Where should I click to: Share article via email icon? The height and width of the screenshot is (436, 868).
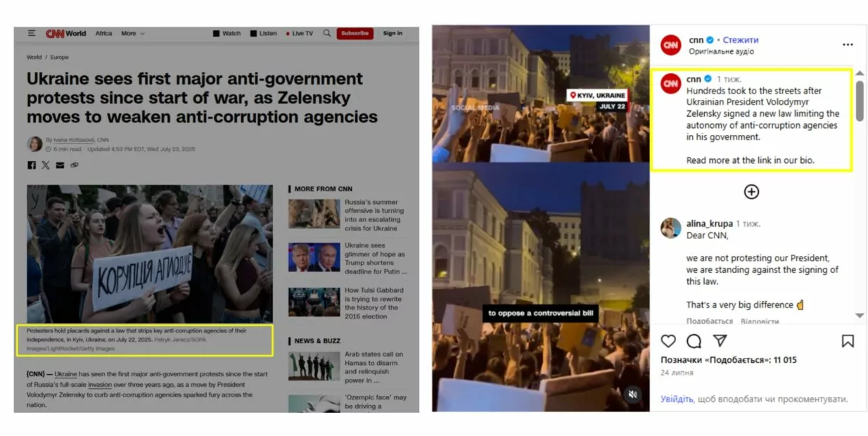[x=60, y=165]
